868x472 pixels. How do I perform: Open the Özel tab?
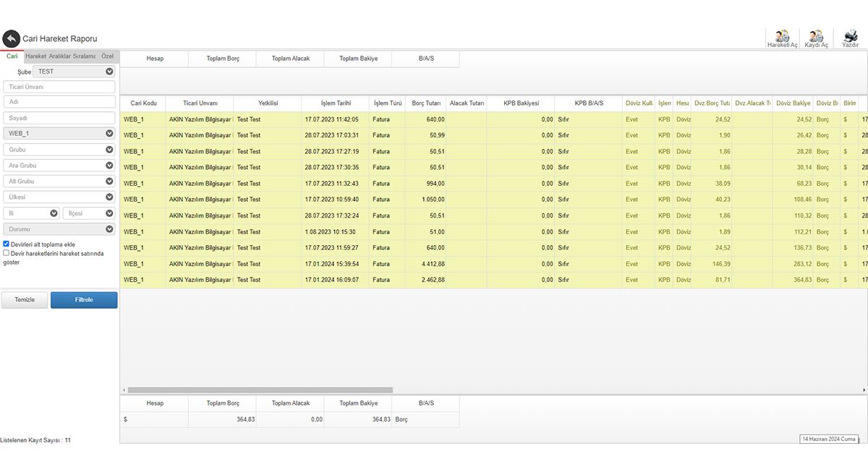(107, 56)
